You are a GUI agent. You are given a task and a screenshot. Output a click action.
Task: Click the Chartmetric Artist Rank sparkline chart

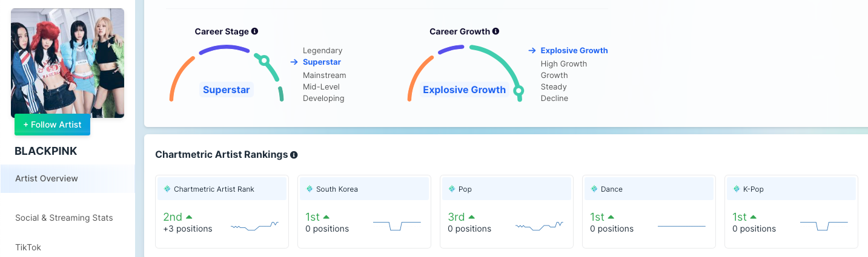pyautogui.click(x=254, y=226)
